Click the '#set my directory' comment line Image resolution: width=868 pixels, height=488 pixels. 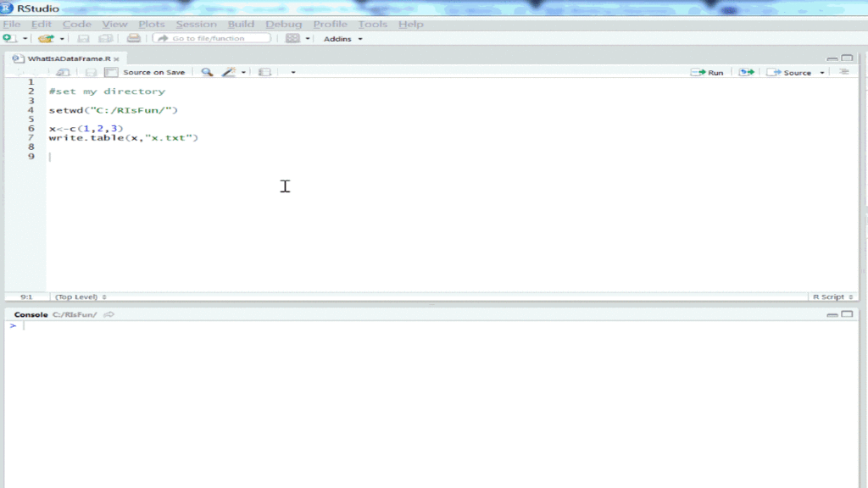(107, 91)
